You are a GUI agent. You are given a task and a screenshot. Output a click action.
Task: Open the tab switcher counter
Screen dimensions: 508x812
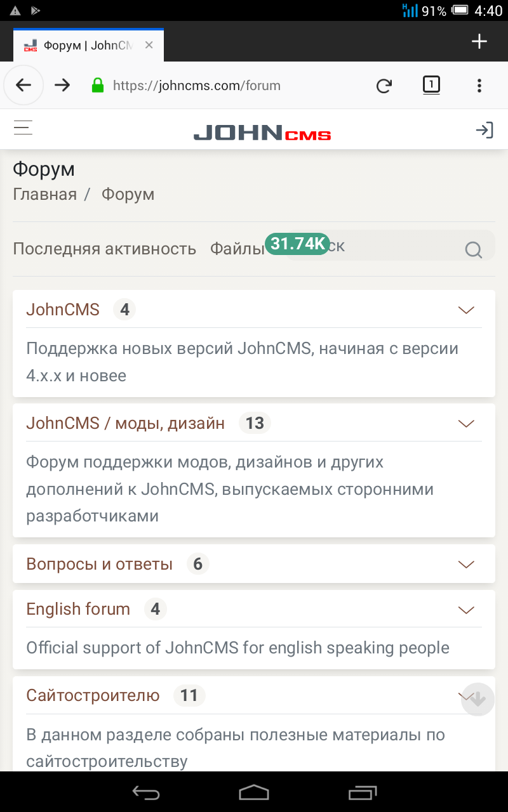tap(431, 85)
